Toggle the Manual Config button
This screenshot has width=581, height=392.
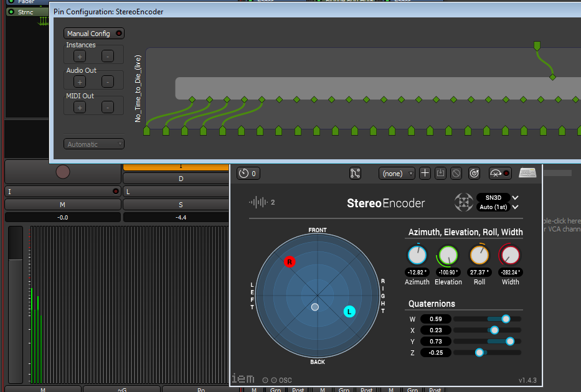(94, 34)
